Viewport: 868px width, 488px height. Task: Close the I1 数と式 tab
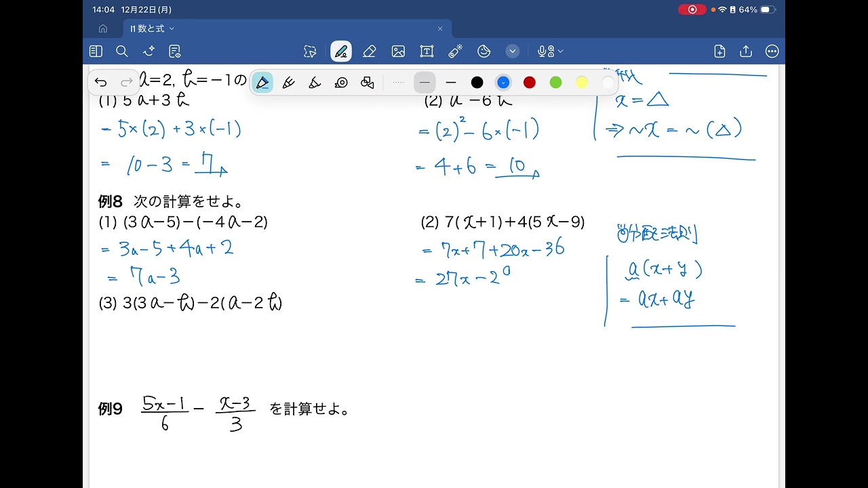[x=440, y=28]
